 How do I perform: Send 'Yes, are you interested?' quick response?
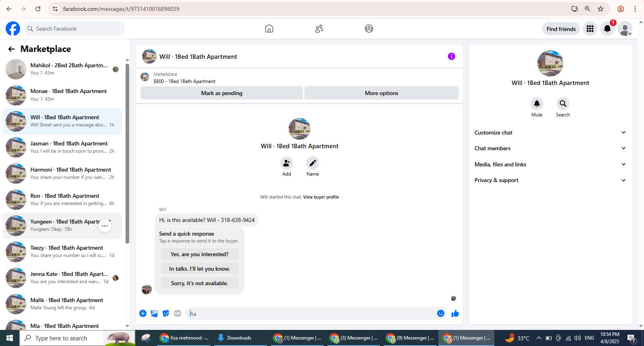200,254
